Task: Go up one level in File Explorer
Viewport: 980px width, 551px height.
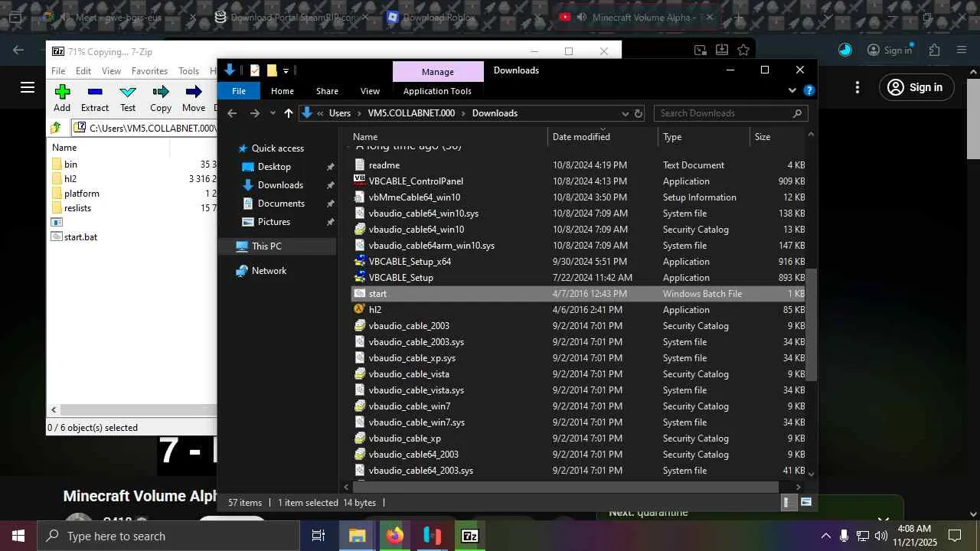Action: [288, 113]
